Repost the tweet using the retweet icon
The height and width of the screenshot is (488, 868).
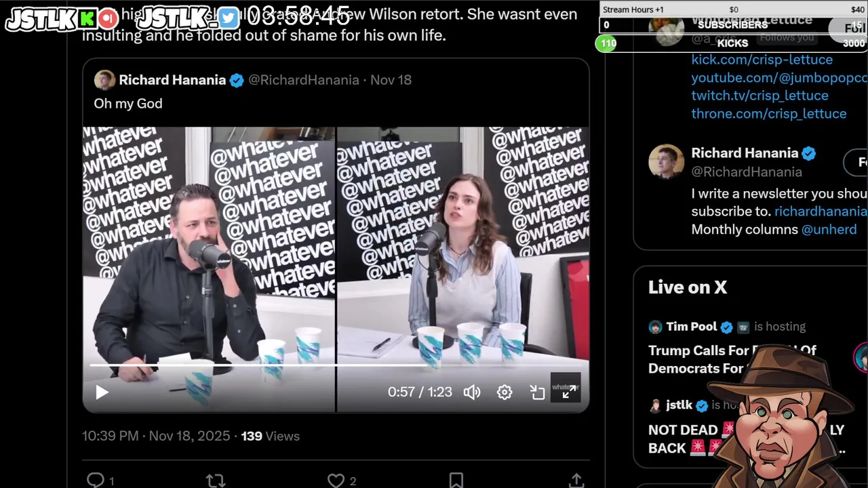216,481
